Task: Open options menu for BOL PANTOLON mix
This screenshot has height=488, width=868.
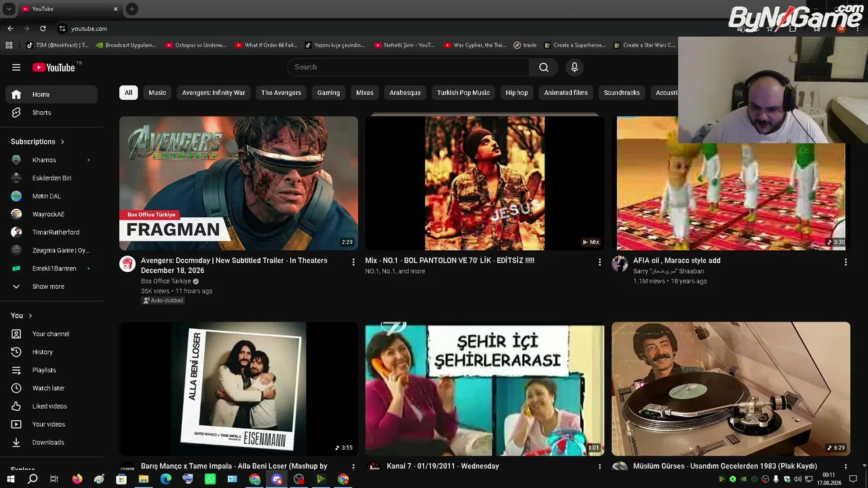Action: 599,262
